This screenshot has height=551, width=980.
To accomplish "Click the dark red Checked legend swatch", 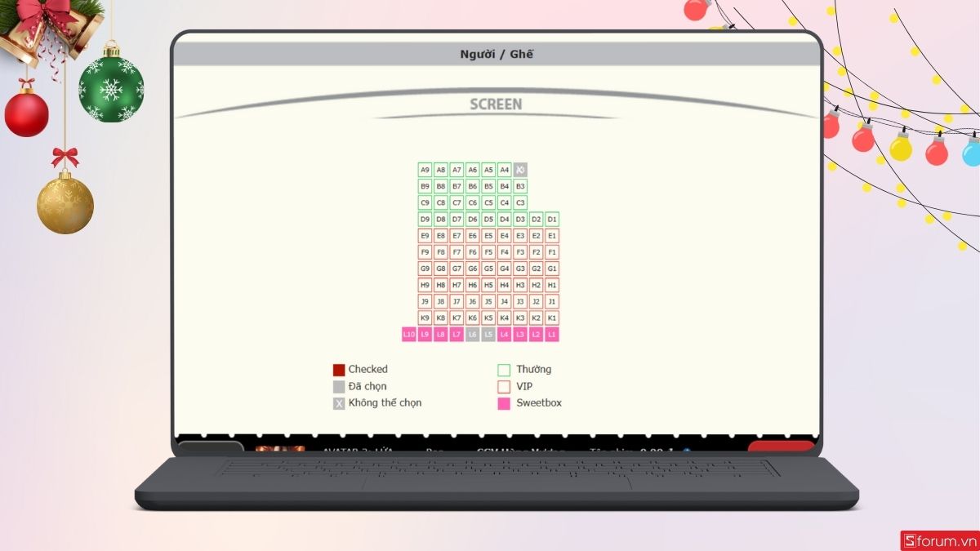I will tap(339, 370).
